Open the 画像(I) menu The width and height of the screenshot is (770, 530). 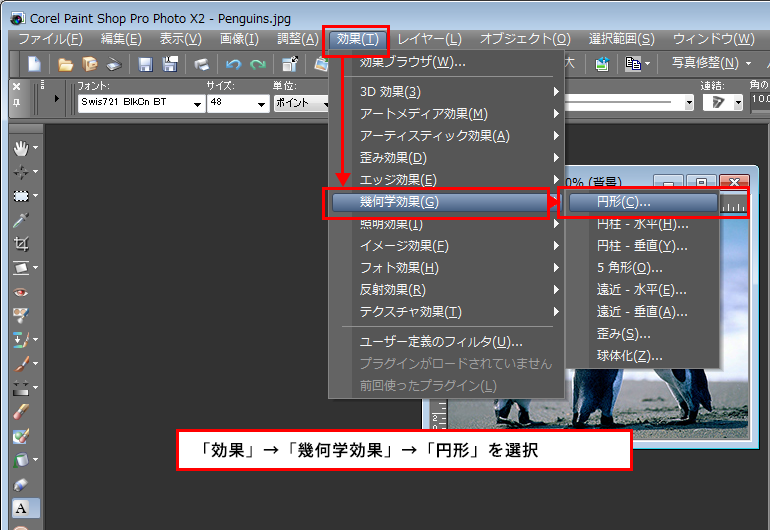(x=239, y=39)
